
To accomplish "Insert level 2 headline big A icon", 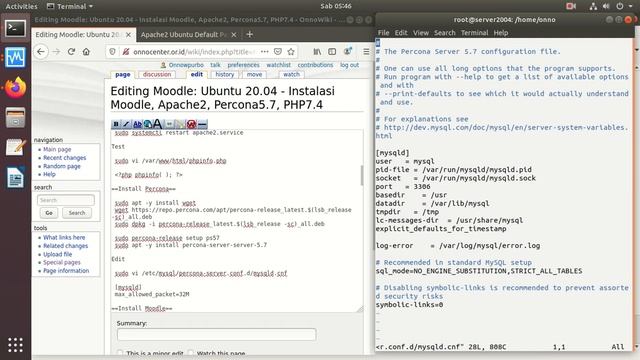I will tap(158, 124).
